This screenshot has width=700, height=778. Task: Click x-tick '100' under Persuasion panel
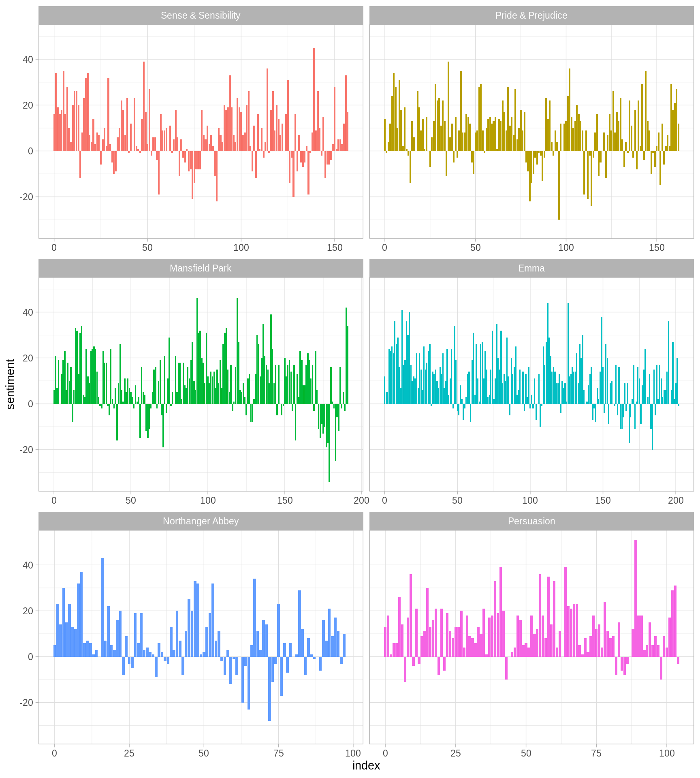[667, 753]
